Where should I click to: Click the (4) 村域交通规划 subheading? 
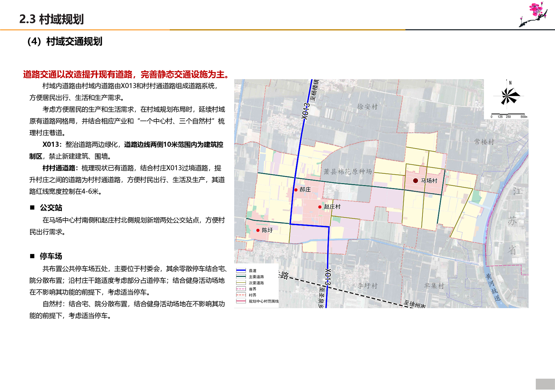coord(64,42)
